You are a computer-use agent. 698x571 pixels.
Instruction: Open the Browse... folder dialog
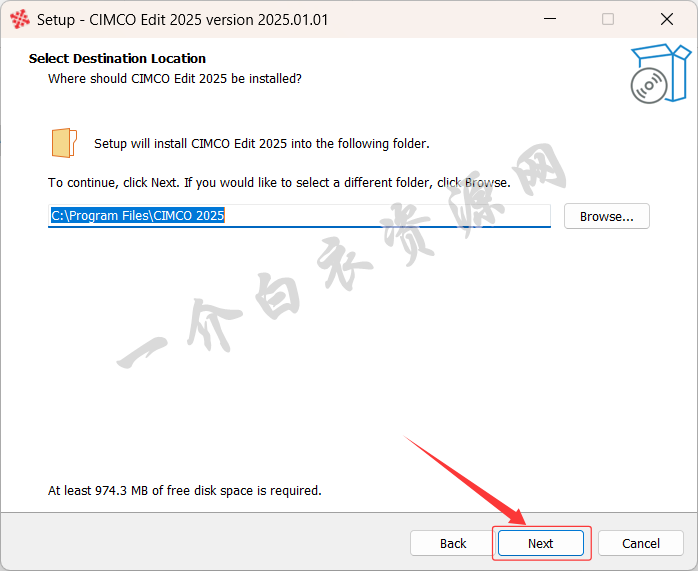606,216
